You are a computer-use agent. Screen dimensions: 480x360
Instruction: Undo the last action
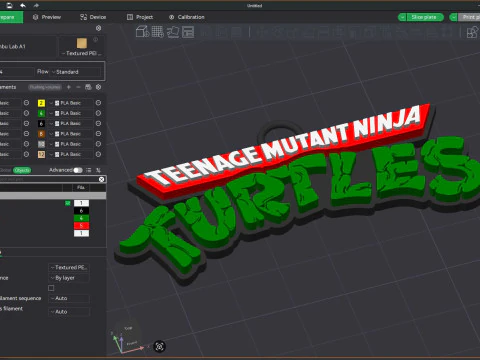click(23, 5)
